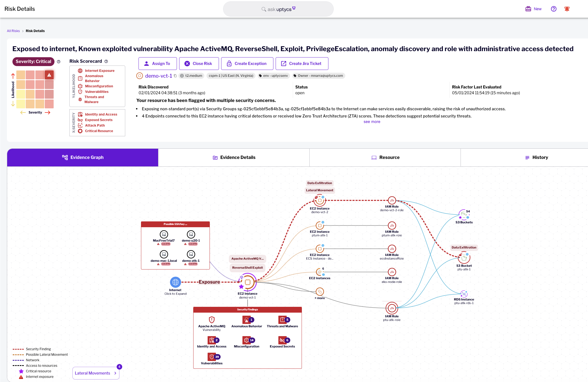Click 'see more' to expand the risk description

(x=372, y=122)
